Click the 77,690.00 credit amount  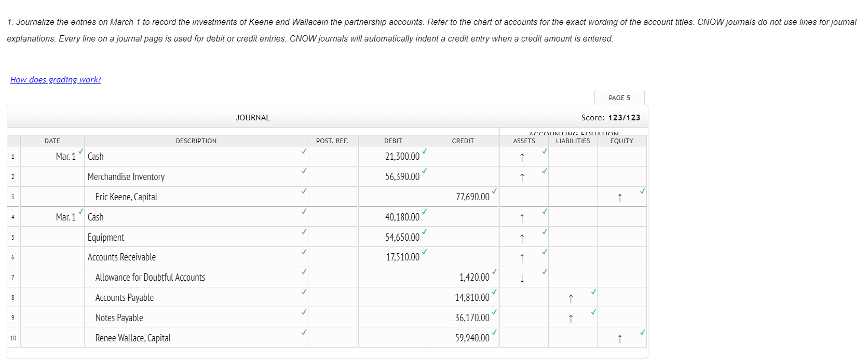[472, 197]
